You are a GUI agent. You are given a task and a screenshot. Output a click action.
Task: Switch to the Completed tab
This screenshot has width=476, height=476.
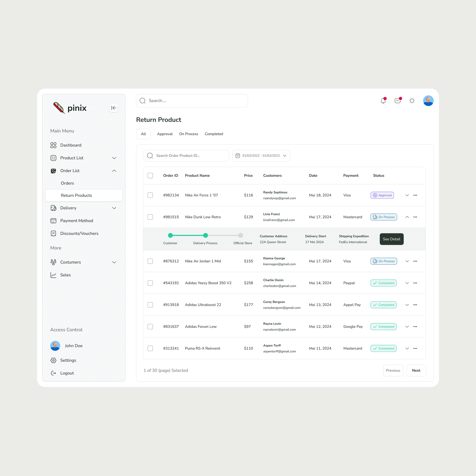coord(214,134)
